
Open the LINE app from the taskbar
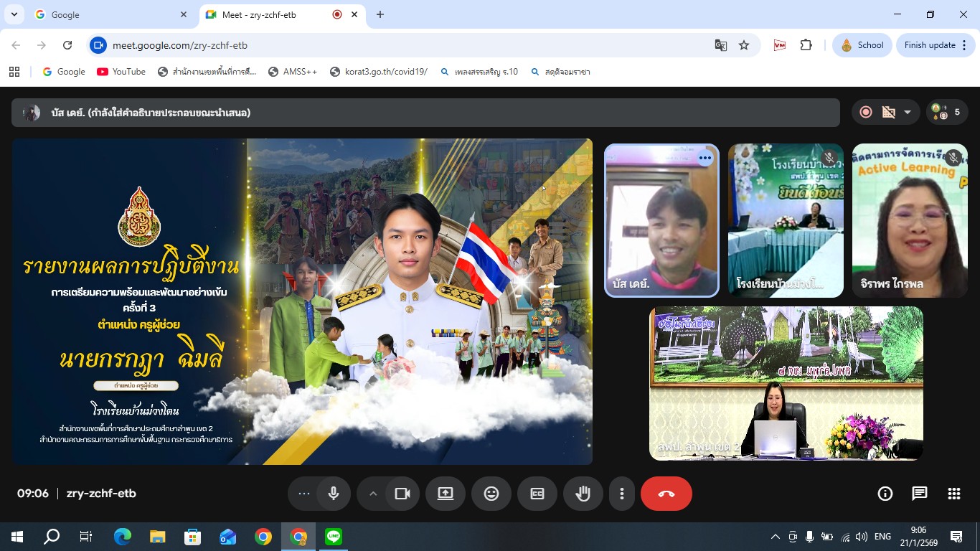click(333, 537)
